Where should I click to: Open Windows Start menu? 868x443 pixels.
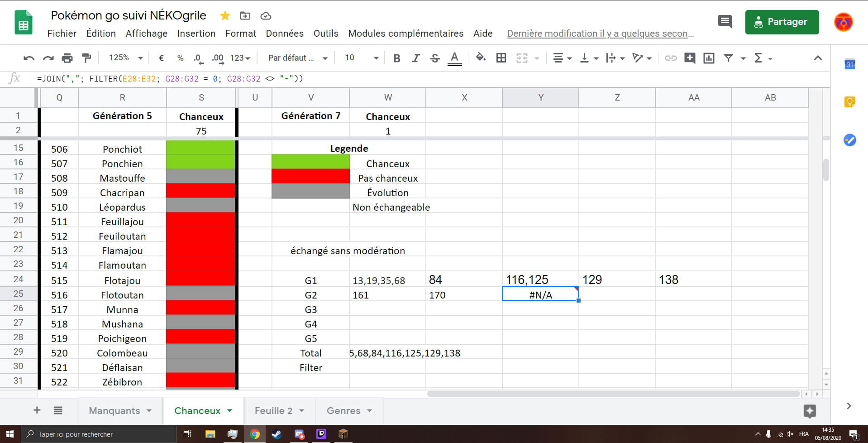click(x=10, y=434)
